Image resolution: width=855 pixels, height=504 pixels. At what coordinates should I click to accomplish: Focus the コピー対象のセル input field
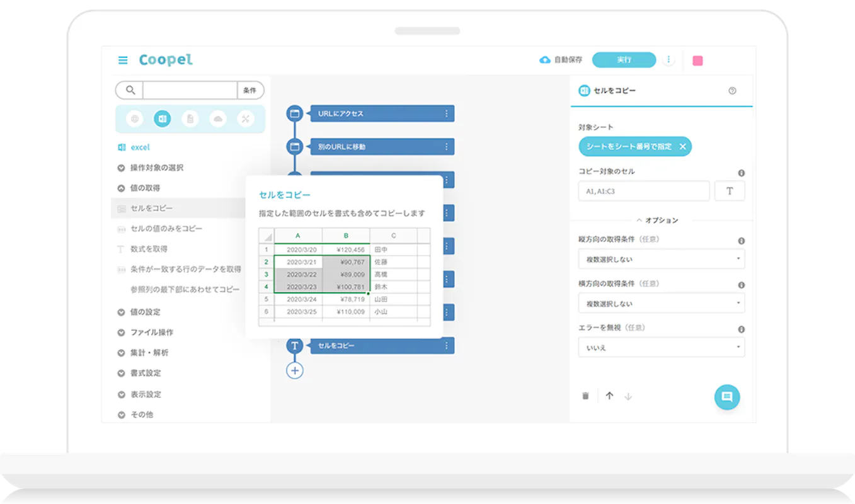point(644,191)
